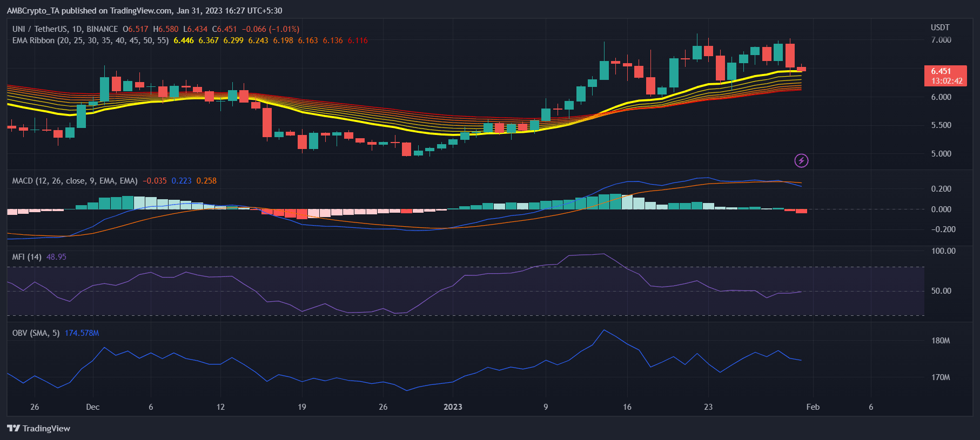This screenshot has height=440, width=980.
Task: Click the 180M OBV axis label
Action: 941,341
